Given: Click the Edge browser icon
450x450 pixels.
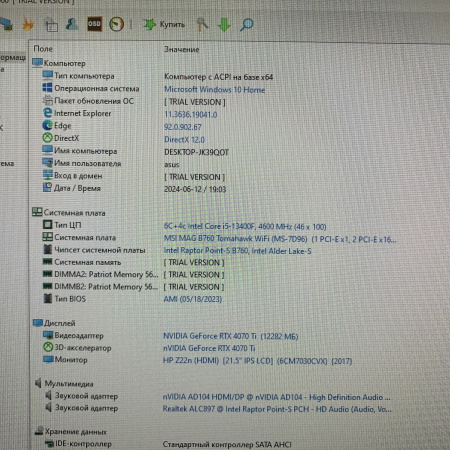Looking at the screenshot, I should 47,125.
